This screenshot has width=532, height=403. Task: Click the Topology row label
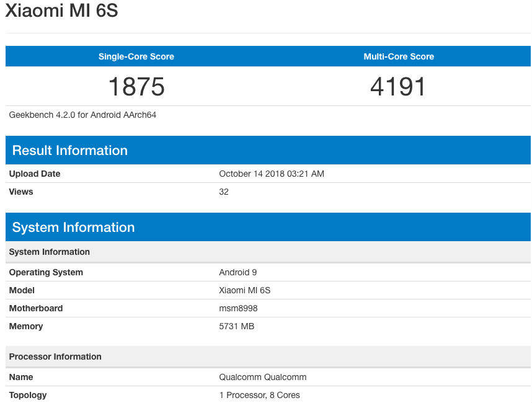tap(28, 395)
